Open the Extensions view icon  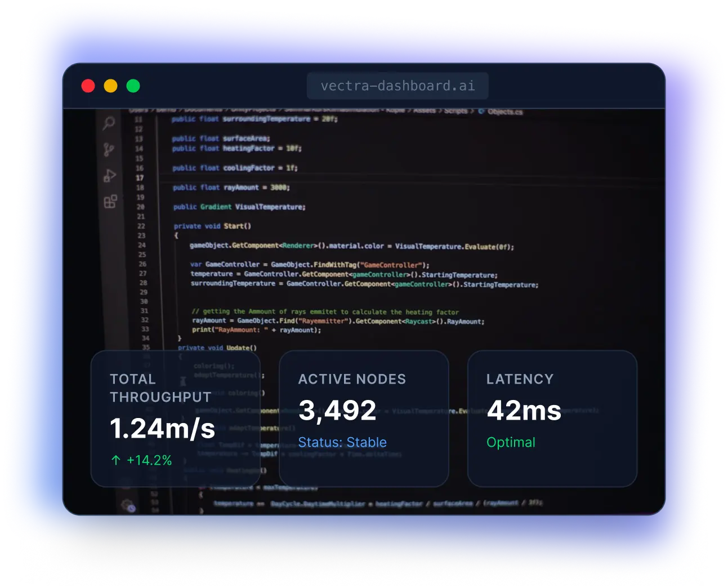tap(110, 201)
